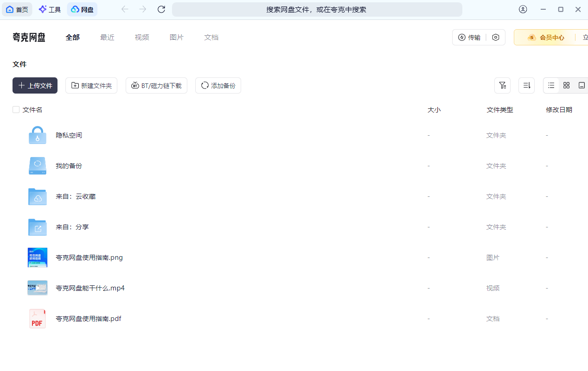Open the 会员中心 membership center
This screenshot has height=371, width=588.
pyautogui.click(x=546, y=38)
